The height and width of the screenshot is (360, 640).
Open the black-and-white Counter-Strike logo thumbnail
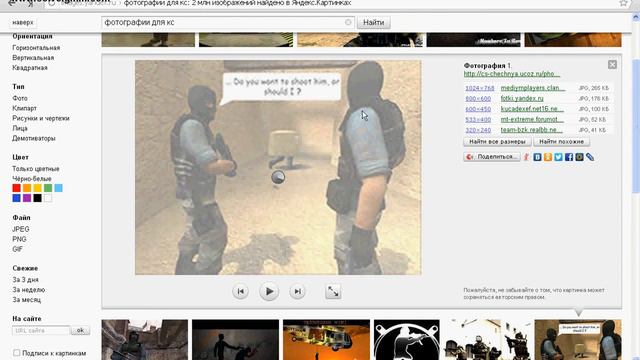[407, 340]
